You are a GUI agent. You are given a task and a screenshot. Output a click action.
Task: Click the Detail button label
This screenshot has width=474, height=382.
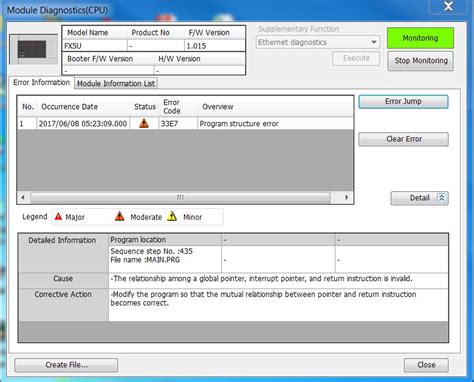coord(419,198)
